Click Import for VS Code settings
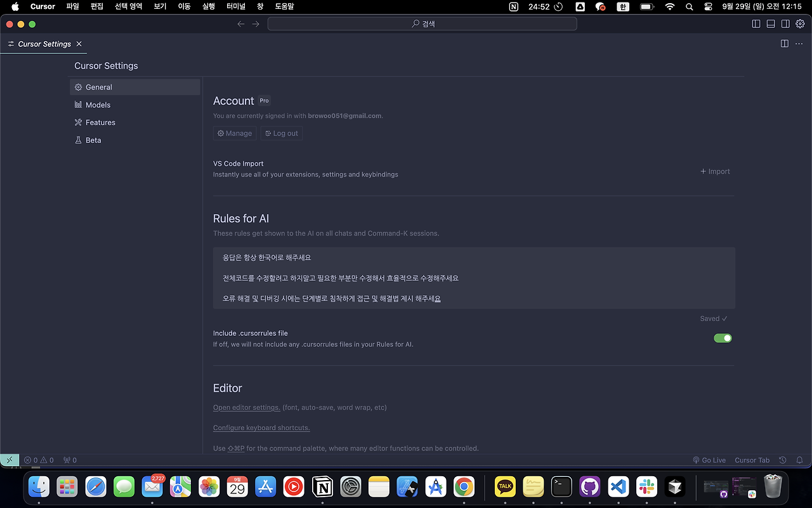This screenshot has width=812, height=508. 715,171
